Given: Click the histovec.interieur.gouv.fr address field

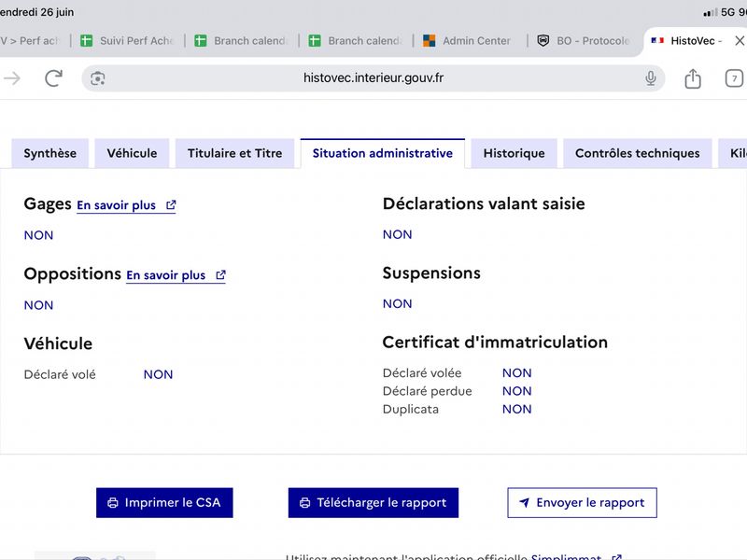Looking at the screenshot, I should point(373,78).
